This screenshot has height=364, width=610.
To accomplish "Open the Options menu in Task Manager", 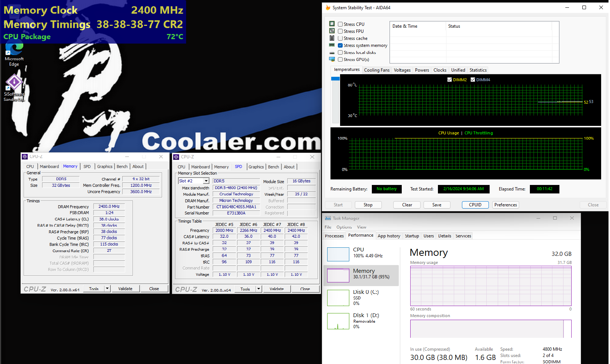I will coord(344,227).
